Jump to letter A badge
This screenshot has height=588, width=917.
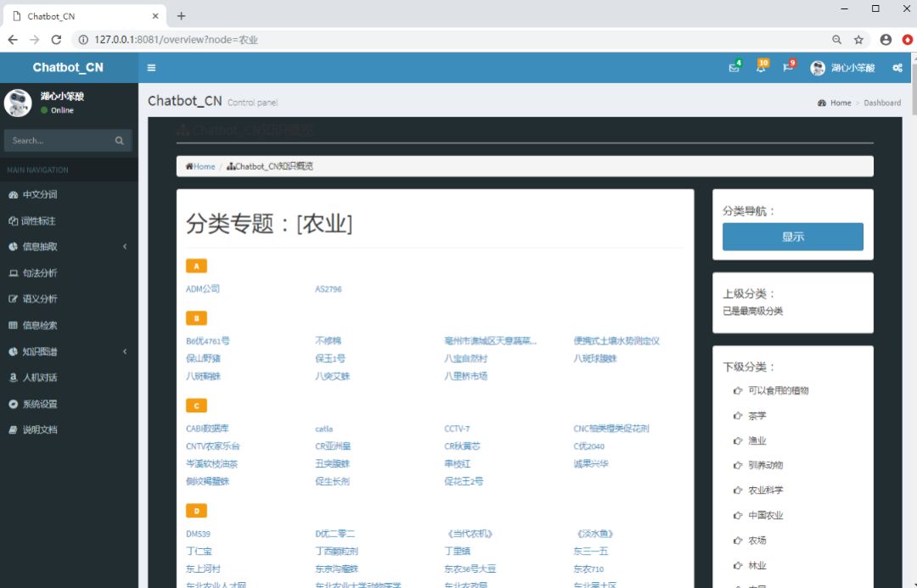point(196,266)
